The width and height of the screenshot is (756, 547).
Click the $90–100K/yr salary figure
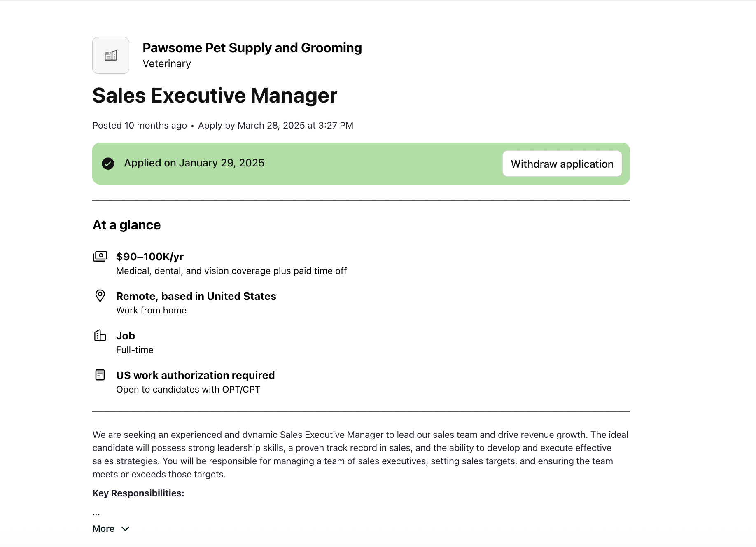point(149,256)
